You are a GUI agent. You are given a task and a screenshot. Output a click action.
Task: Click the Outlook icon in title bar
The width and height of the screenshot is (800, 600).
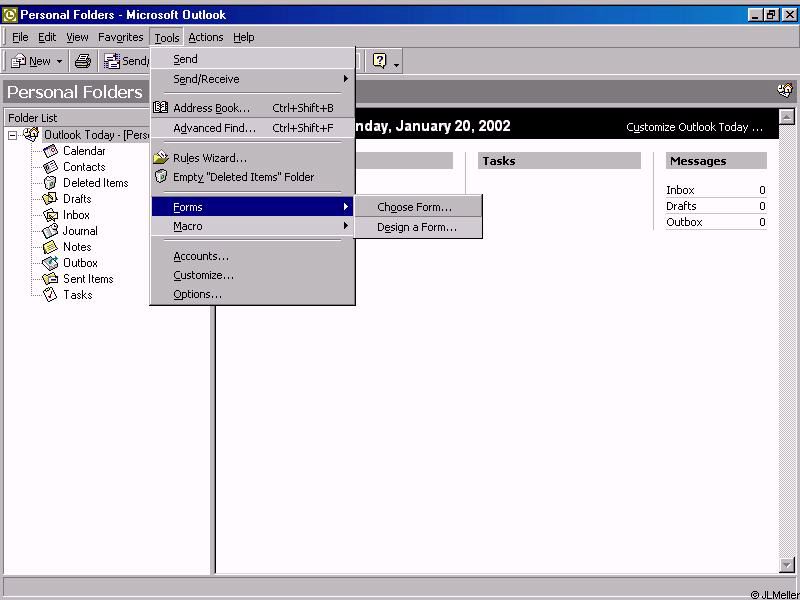(x=9, y=15)
